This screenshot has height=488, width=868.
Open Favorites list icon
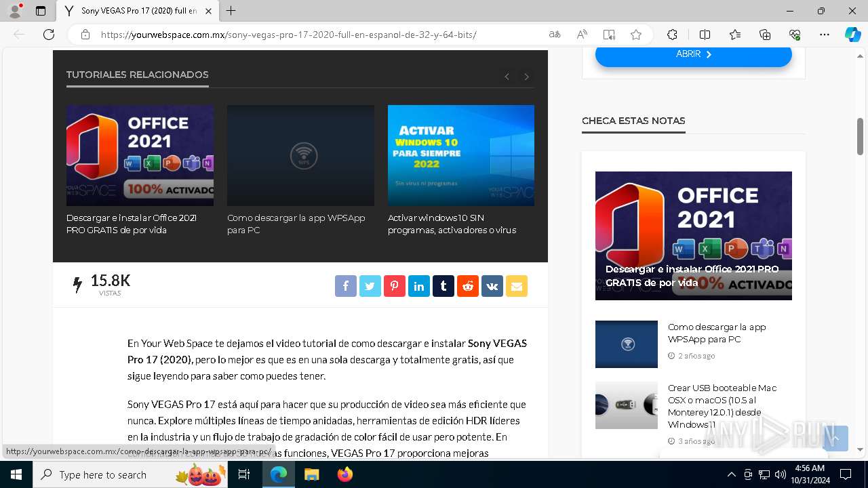(735, 35)
